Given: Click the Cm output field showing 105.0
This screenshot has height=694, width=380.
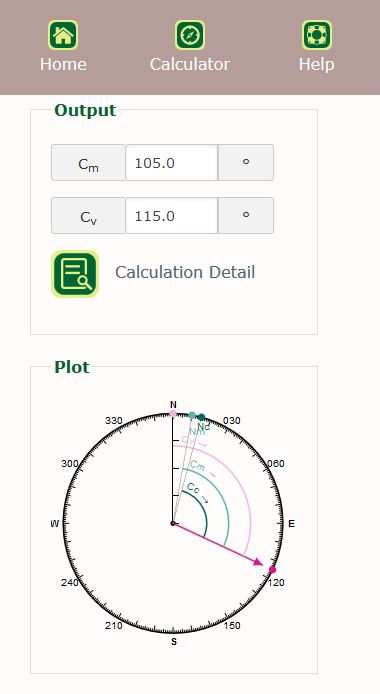Looking at the screenshot, I should 172,162.
